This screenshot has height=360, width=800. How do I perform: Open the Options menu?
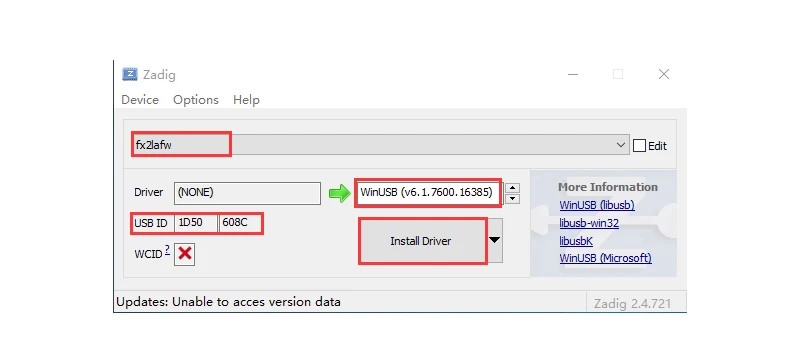coord(196,100)
